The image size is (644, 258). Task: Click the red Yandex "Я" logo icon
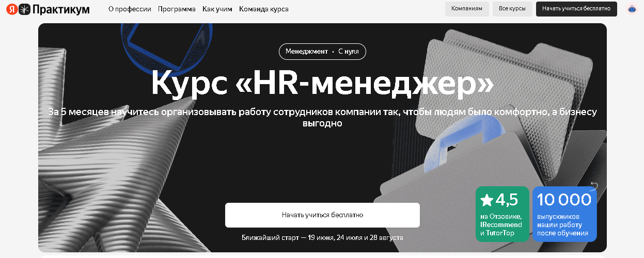click(12, 9)
